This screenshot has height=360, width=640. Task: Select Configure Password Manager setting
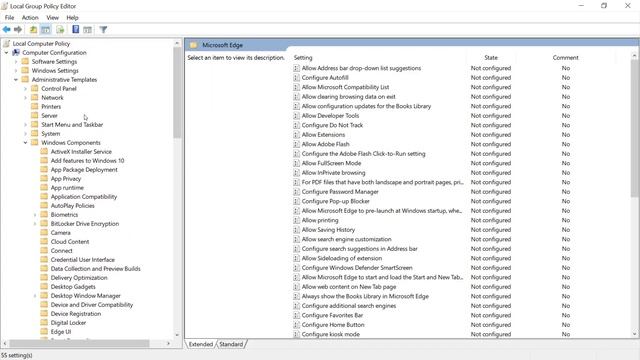coord(340,191)
